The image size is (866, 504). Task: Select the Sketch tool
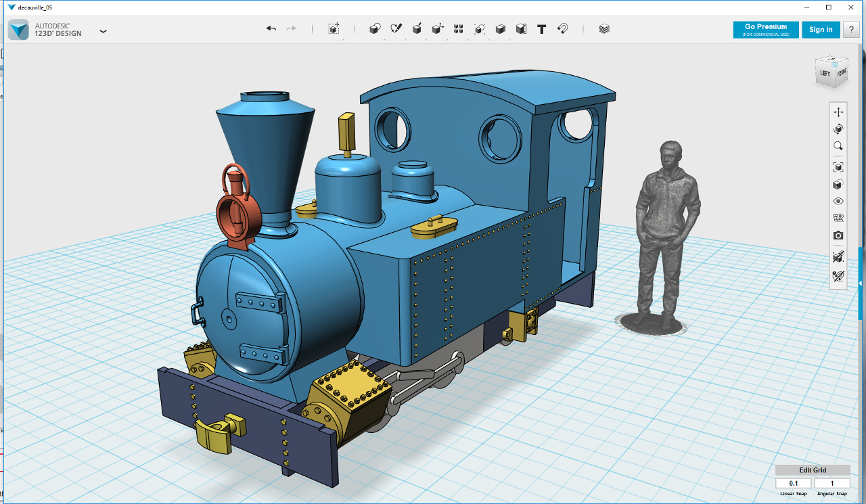coord(396,29)
